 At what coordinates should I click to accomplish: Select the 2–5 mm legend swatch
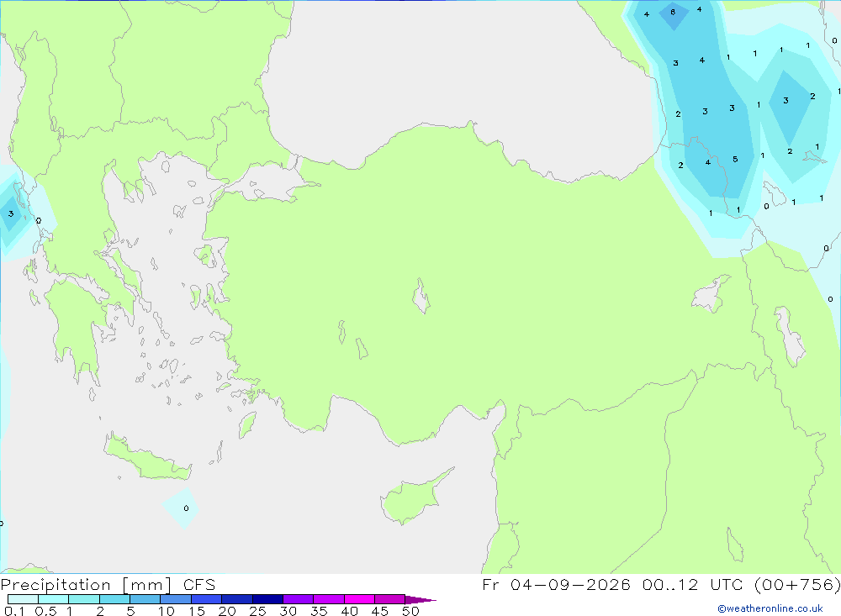(x=114, y=599)
